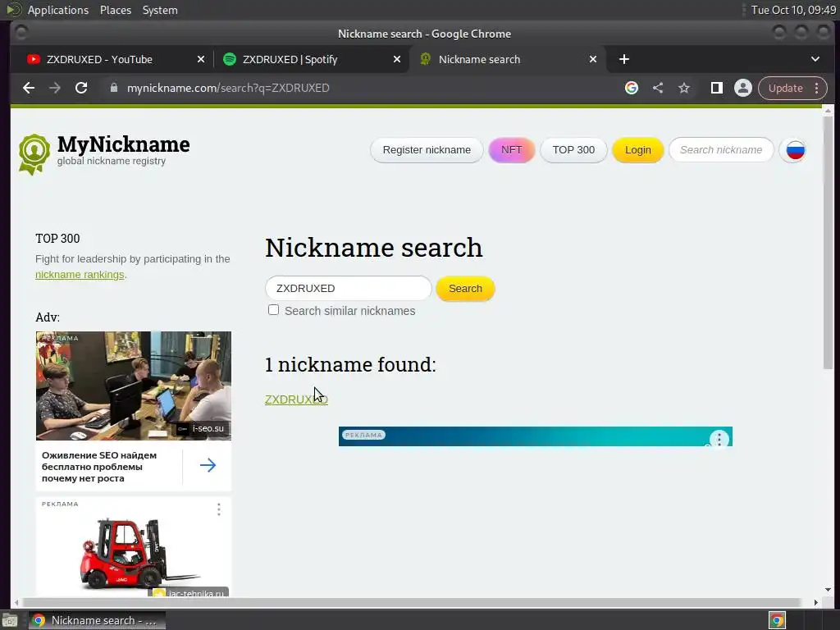Close the YouTube tab
The image size is (840, 630).
click(x=201, y=59)
